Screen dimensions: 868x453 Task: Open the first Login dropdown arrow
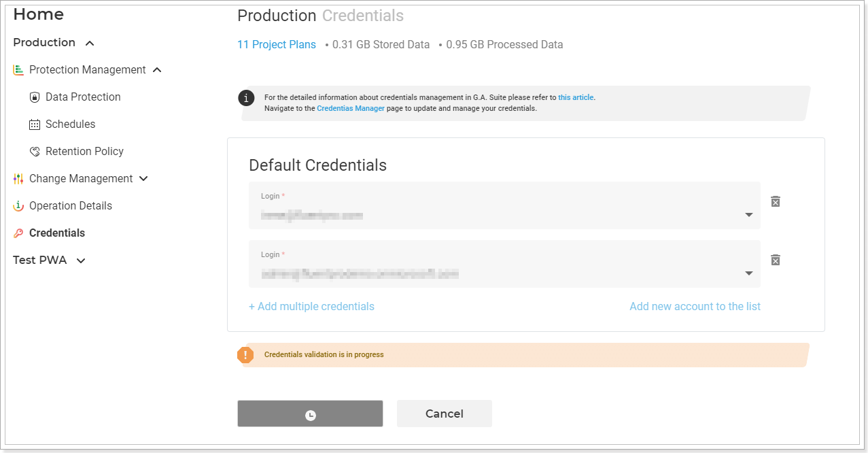[748, 215]
